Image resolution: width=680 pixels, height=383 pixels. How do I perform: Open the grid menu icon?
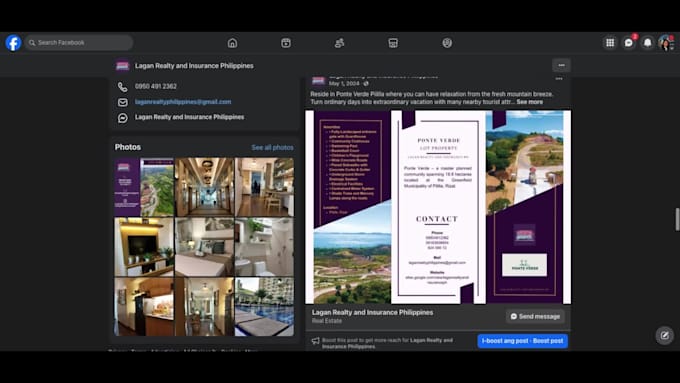tap(610, 43)
